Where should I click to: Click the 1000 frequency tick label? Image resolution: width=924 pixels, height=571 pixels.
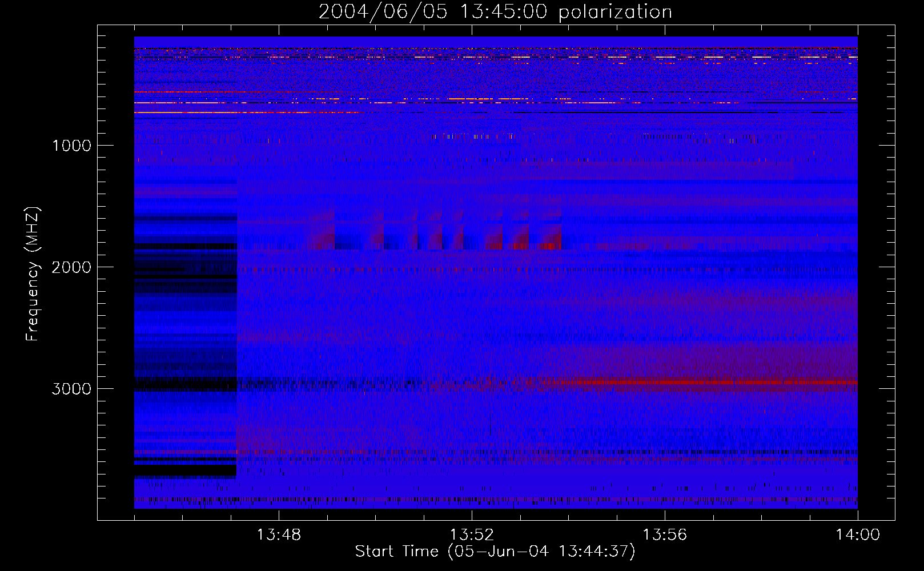[71, 146]
